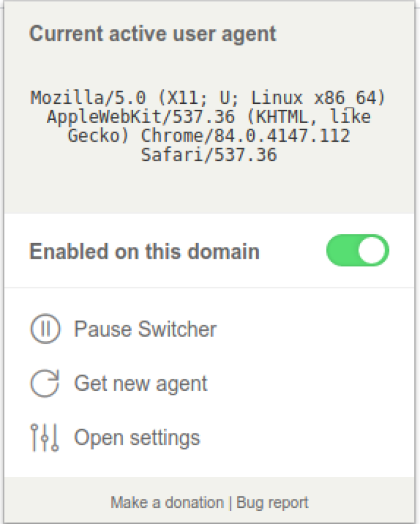Screen dimensions: 420x524
Task: Click the Get new agent option
Action: [x=141, y=382]
